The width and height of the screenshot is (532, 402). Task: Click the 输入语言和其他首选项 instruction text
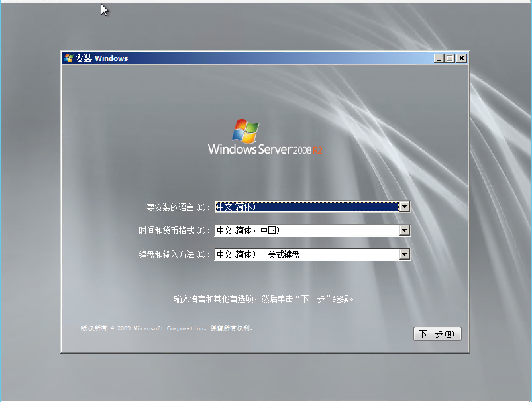click(264, 299)
